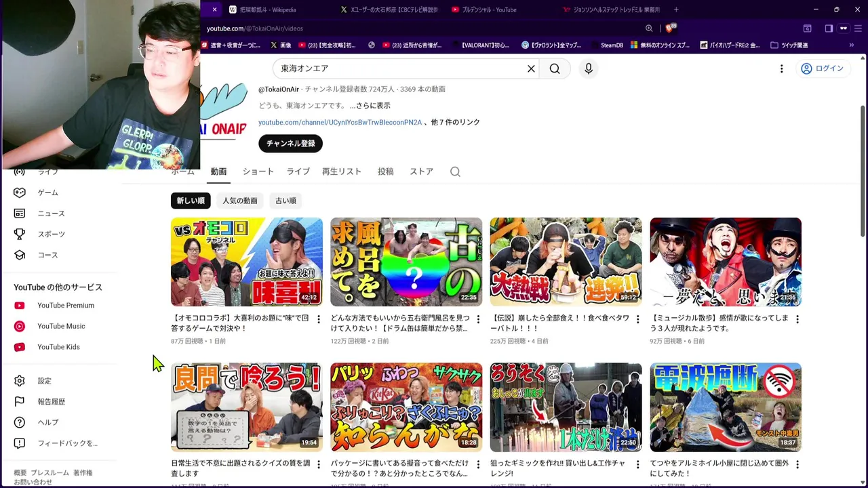Image resolution: width=868 pixels, height=488 pixels.
Task: Click the channel search magnifier icon
Action: (x=455, y=171)
